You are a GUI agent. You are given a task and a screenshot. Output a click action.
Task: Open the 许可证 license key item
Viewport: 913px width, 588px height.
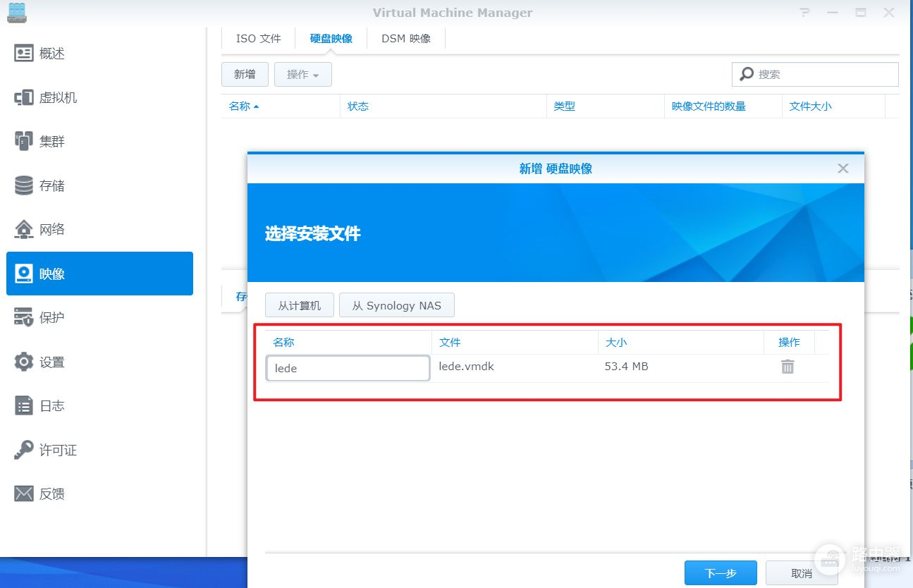pyautogui.click(x=45, y=450)
